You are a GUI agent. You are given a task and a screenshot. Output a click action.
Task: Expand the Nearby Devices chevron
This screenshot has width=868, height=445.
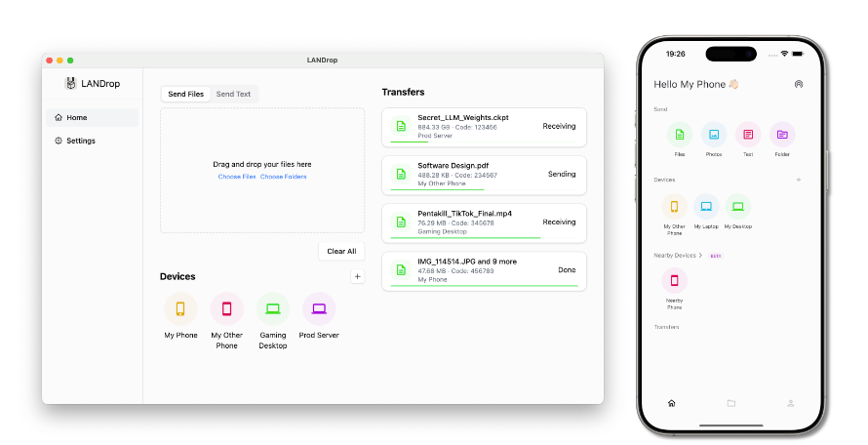point(700,256)
